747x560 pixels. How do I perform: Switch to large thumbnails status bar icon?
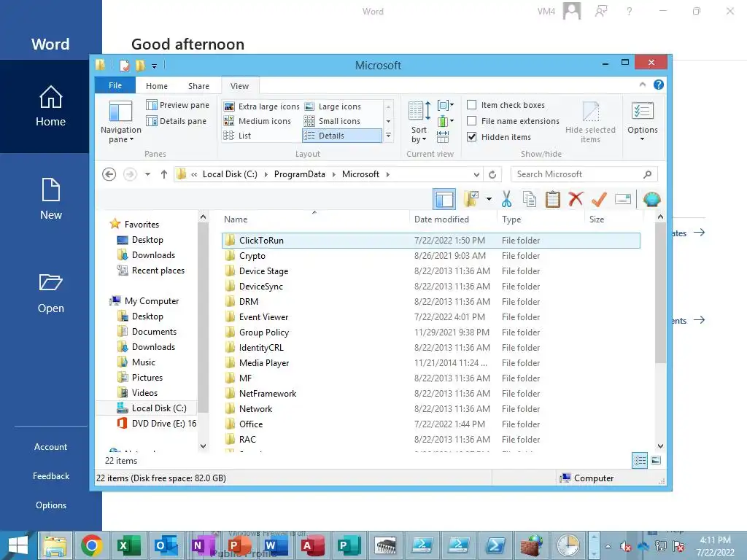click(656, 461)
